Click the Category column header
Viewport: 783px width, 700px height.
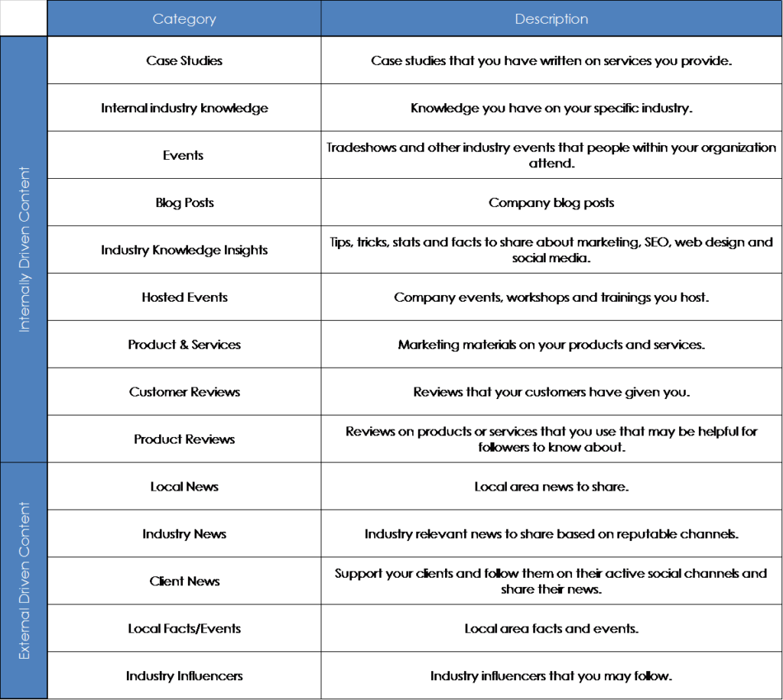coord(184,18)
